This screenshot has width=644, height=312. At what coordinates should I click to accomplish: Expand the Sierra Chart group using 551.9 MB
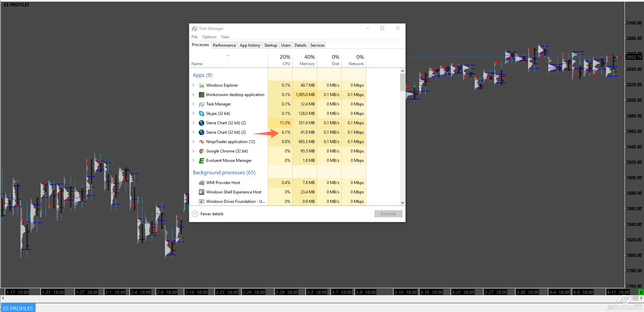tap(194, 123)
